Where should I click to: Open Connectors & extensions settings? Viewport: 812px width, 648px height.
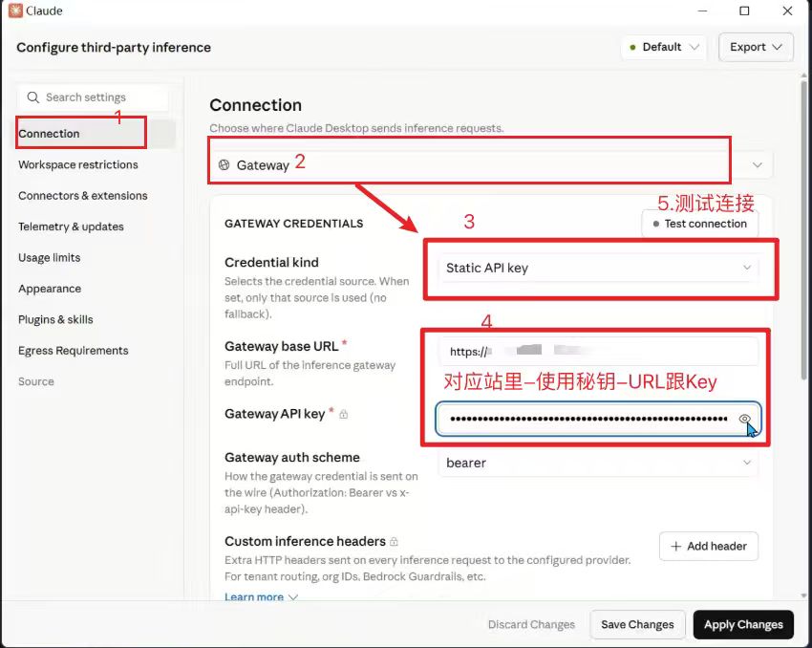(83, 196)
